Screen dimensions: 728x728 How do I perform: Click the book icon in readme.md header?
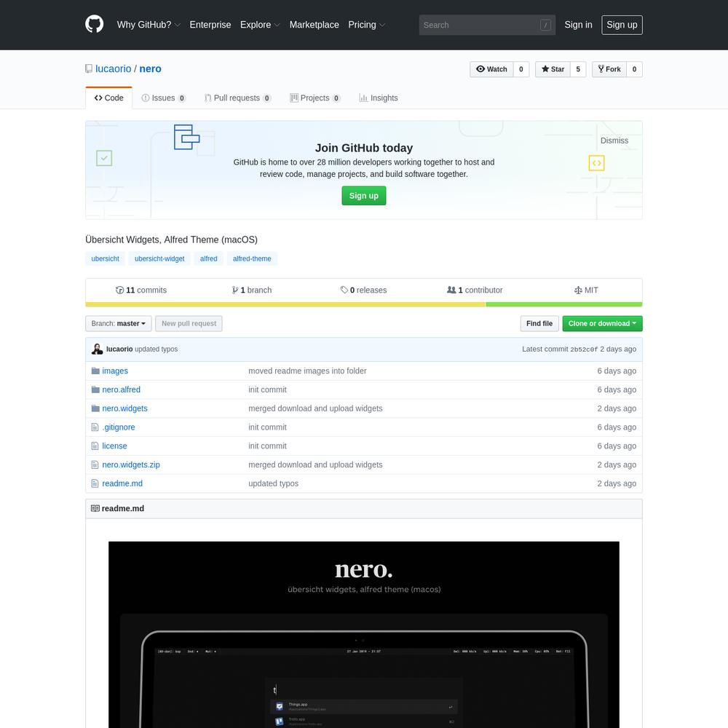pos(95,508)
